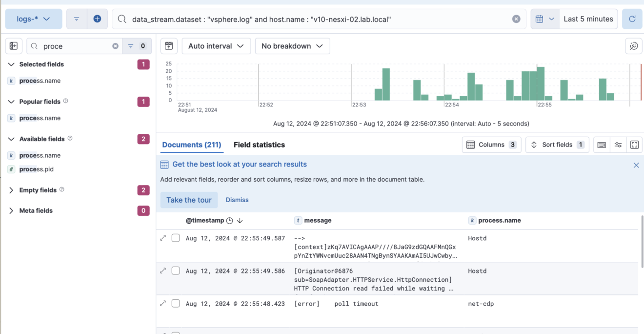
Task: Toggle the @timestamp sort direction arrow
Action: [x=240, y=220]
